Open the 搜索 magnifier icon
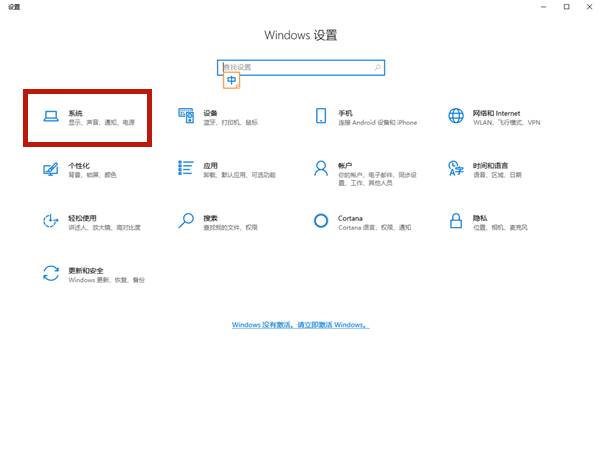 tap(186, 220)
